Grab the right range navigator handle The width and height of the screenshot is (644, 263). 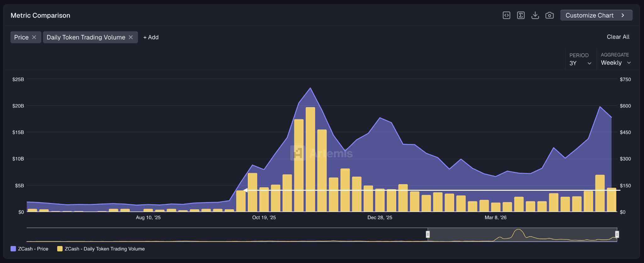(x=617, y=234)
